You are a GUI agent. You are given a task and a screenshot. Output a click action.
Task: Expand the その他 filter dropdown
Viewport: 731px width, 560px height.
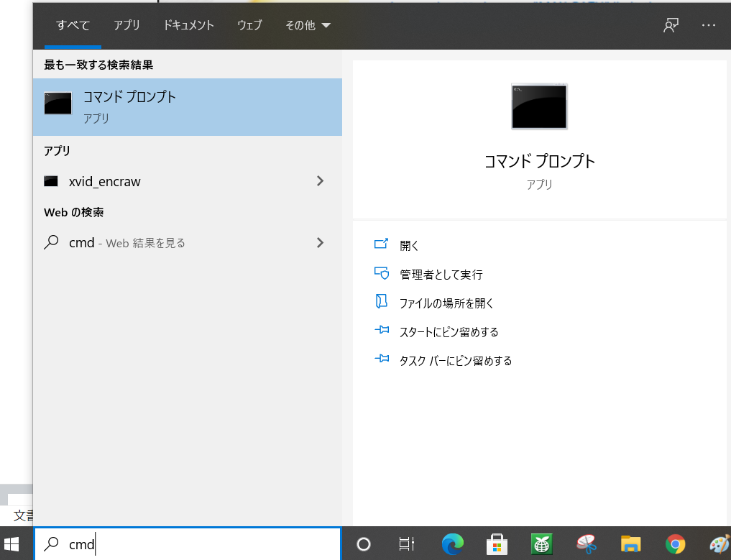coord(308,25)
